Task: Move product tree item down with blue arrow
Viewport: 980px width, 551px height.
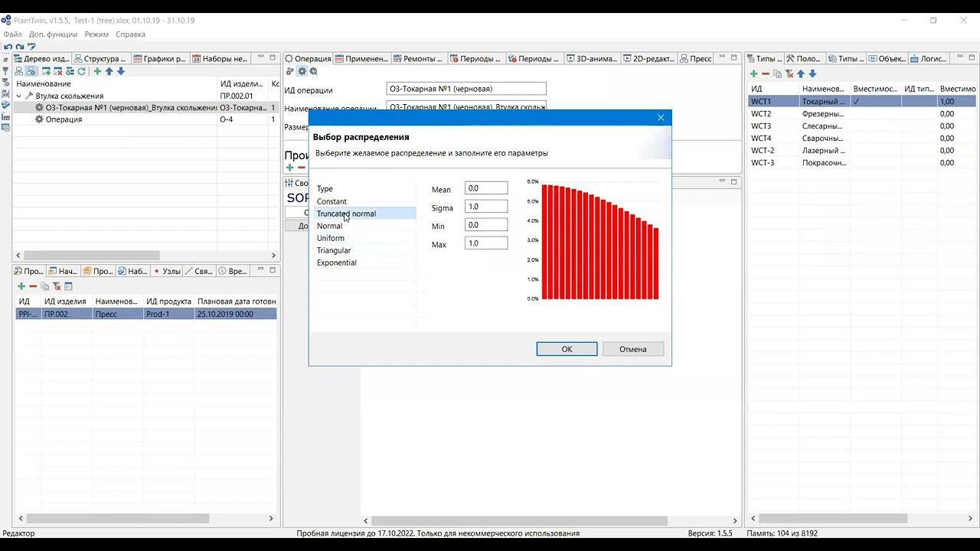Action: pyautogui.click(x=120, y=71)
